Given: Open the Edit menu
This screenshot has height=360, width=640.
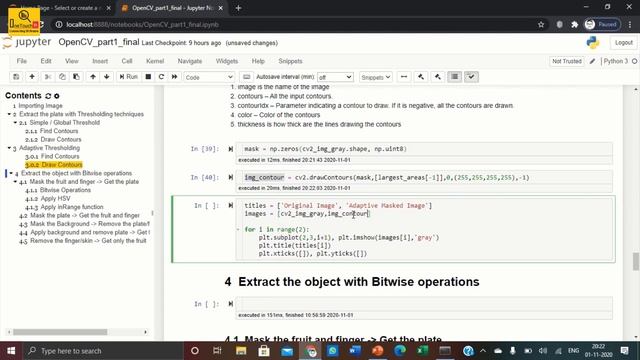Looking at the screenshot, I should tap(46, 61).
